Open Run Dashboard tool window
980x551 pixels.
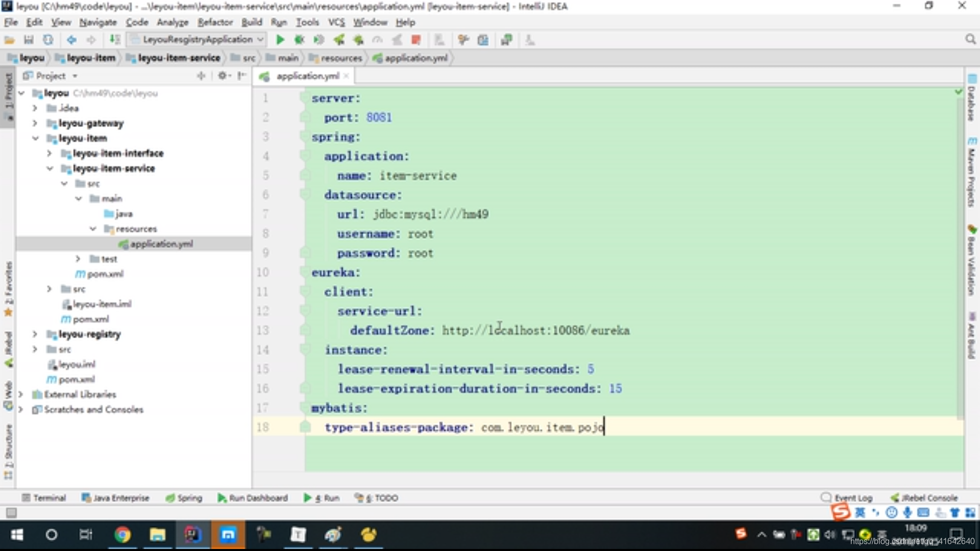(x=253, y=498)
